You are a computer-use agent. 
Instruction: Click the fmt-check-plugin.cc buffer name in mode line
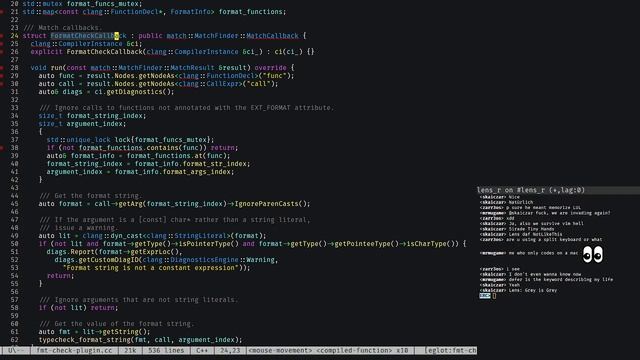pyautogui.click(x=74, y=350)
